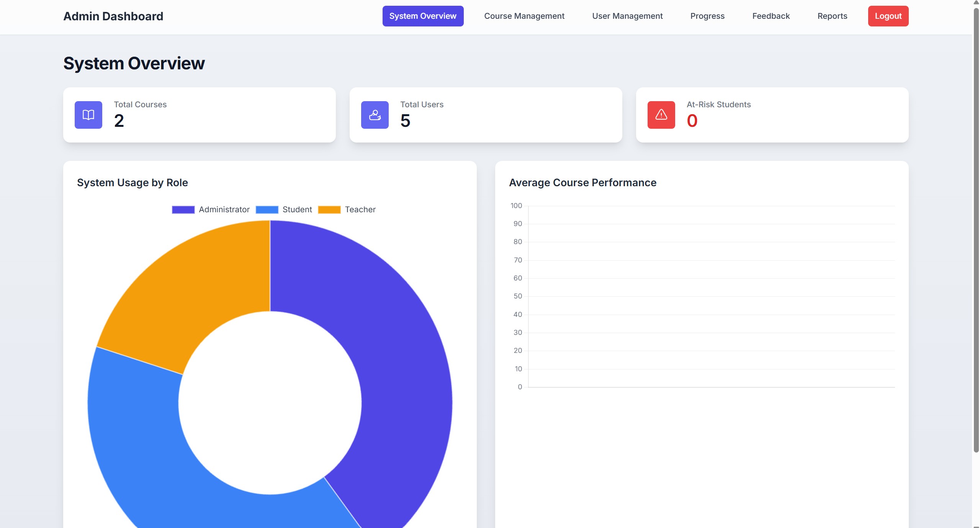Click the orange Teacher legend swatch
This screenshot has width=980, height=528.
pos(329,210)
